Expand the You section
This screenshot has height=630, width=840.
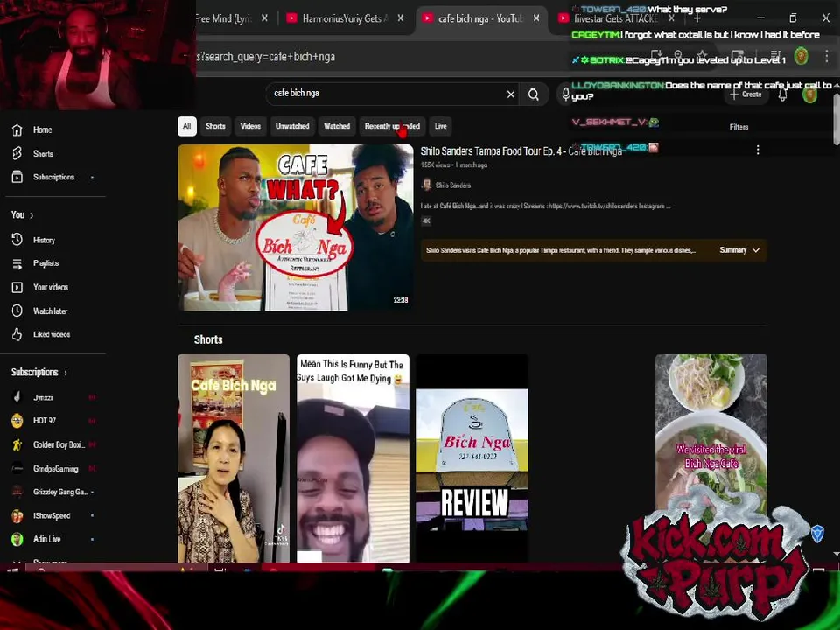pyautogui.click(x=22, y=215)
